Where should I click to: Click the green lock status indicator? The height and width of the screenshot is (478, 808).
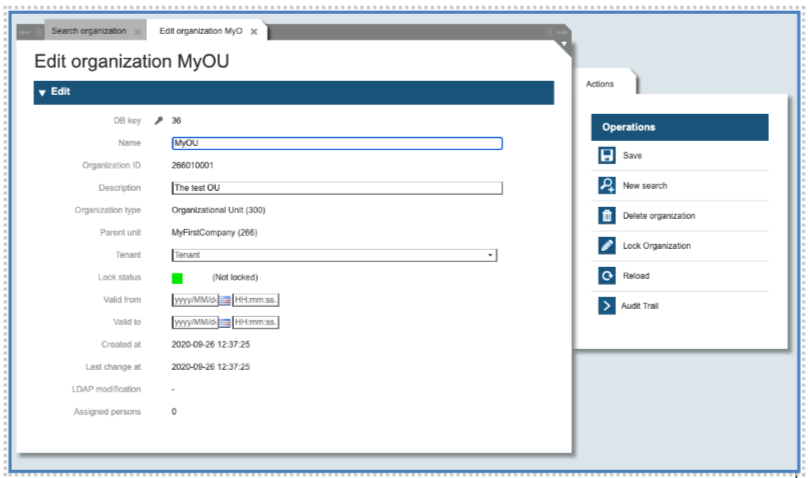coord(177,278)
